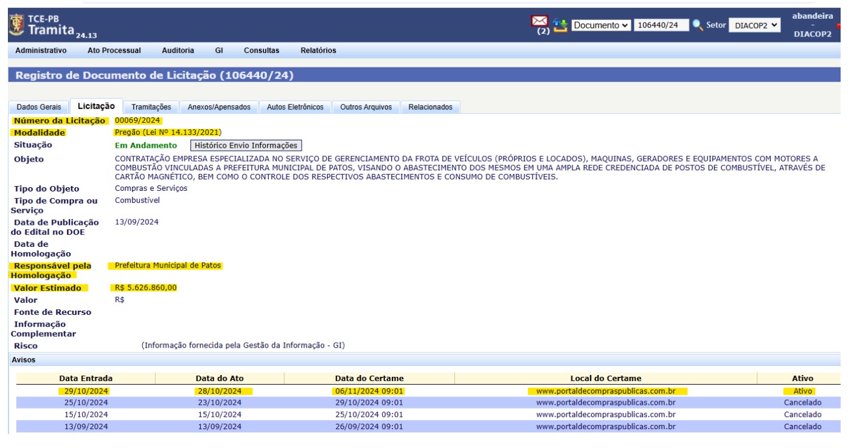
Task: Go to the Autos Eletrônicos tab
Action: coord(295,107)
